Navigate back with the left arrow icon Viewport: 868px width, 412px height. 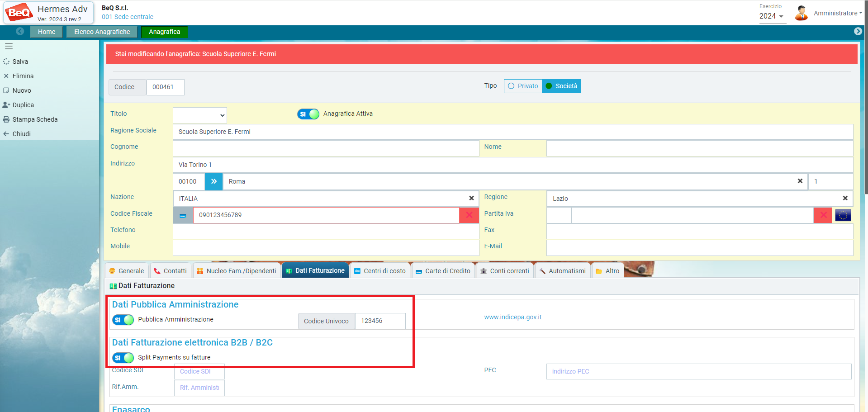(x=20, y=31)
